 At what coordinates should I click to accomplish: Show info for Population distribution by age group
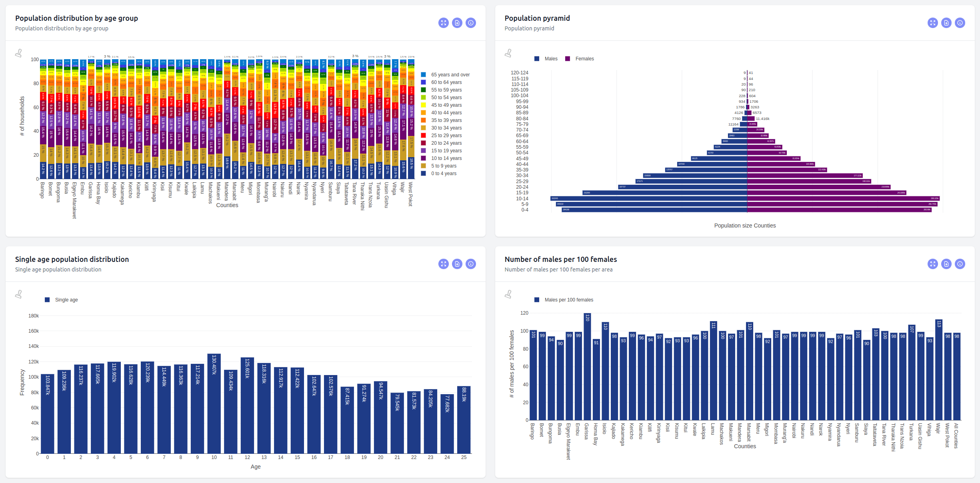pos(471,23)
